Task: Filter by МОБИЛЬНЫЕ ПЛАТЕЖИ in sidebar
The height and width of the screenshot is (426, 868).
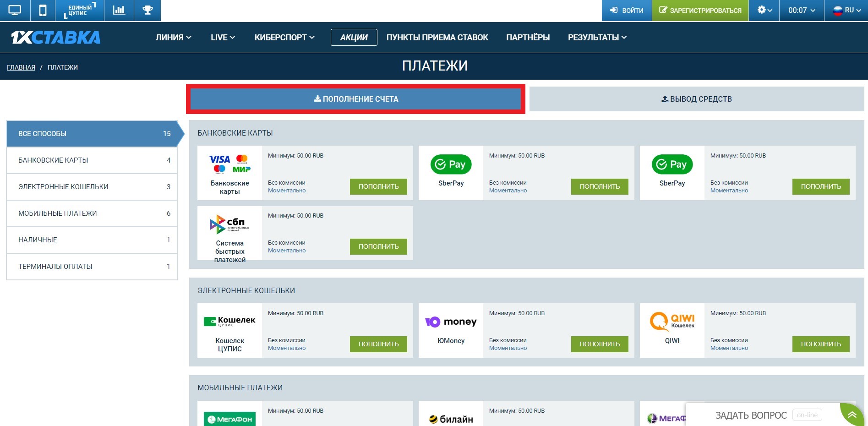Action: point(92,213)
